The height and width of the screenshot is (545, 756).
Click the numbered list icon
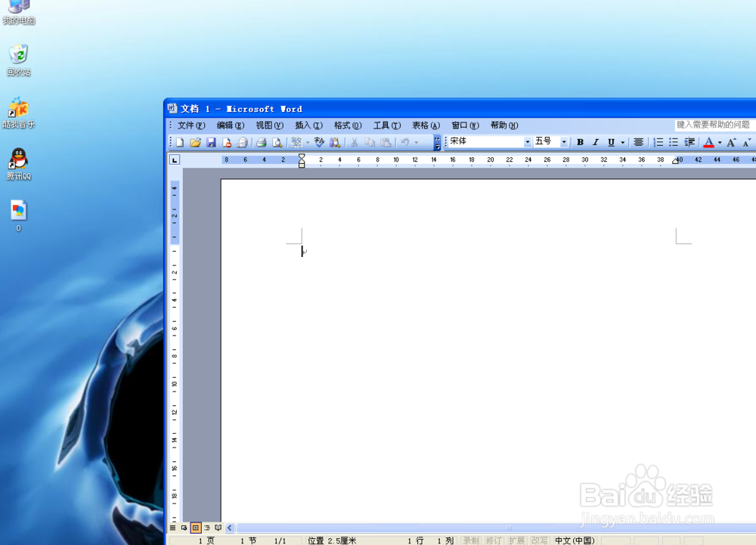point(658,142)
